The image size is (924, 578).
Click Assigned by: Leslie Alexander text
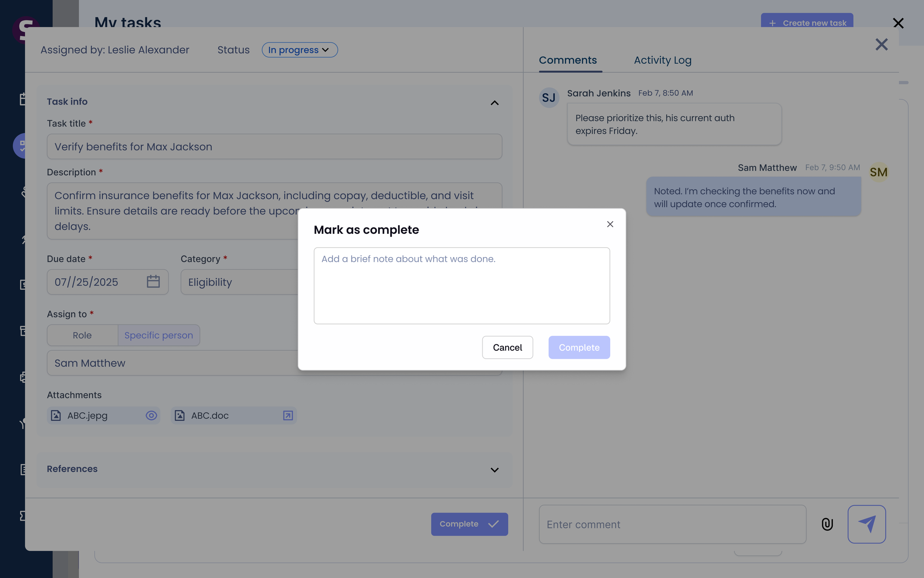point(115,50)
